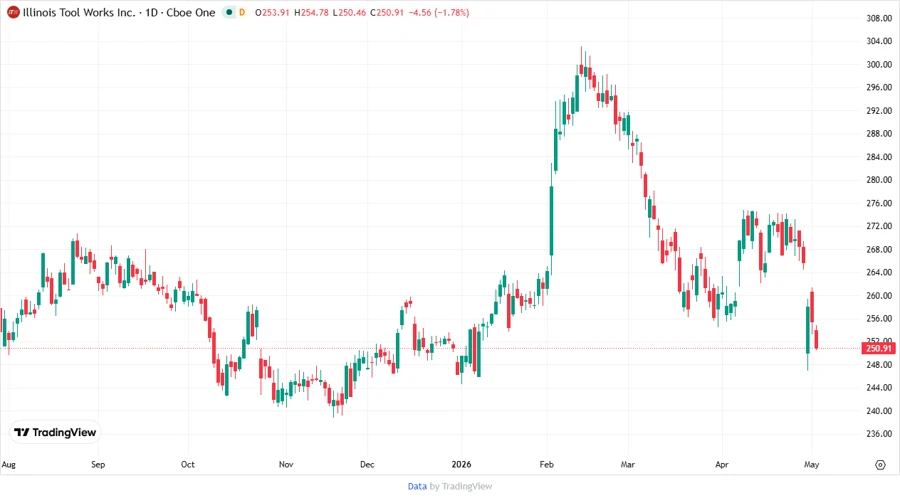Click the 304.00 price axis label
Screen dimensions: 900x498
[879, 41]
